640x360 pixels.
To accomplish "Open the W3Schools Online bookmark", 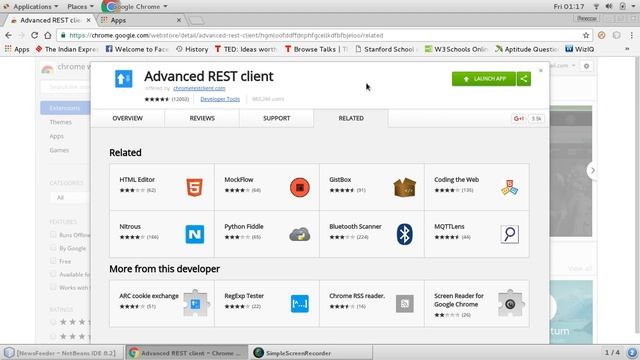I will (x=457, y=49).
